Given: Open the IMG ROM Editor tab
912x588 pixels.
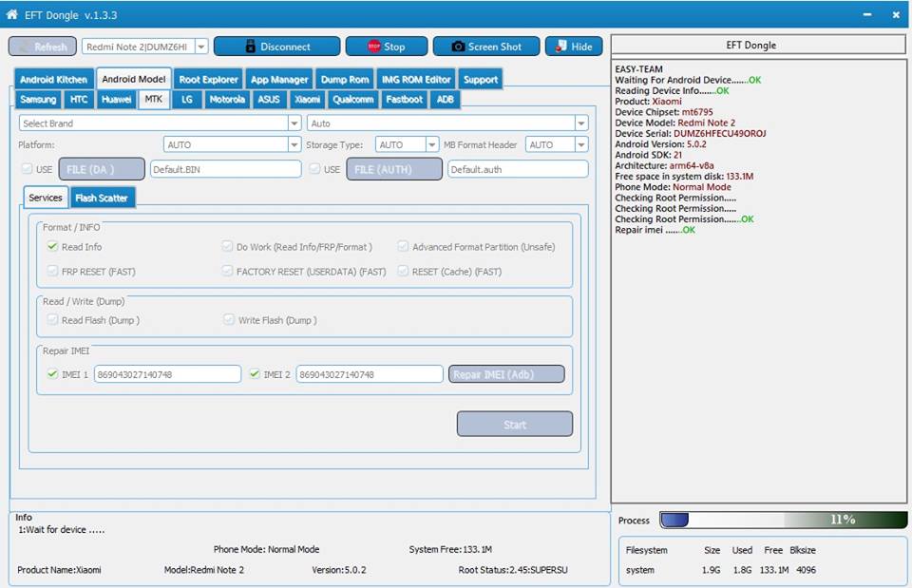Looking at the screenshot, I should click(416, 80).
